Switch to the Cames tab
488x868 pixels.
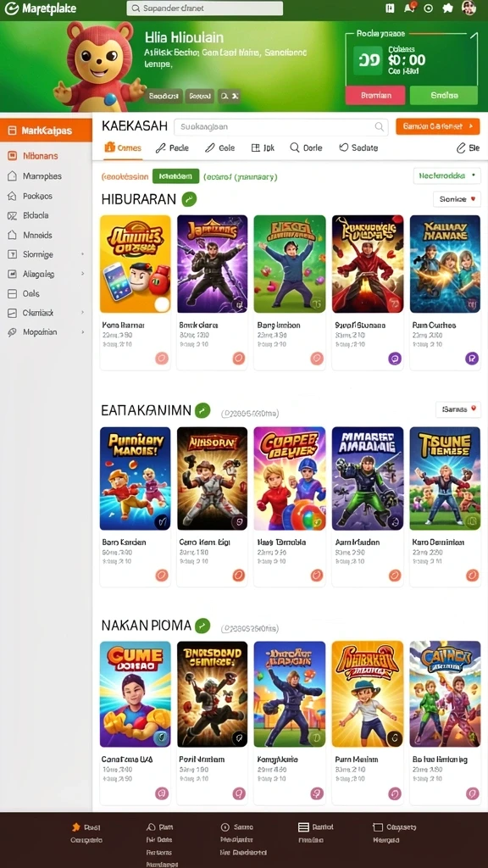pyautogui.click(x=123, y=147)
